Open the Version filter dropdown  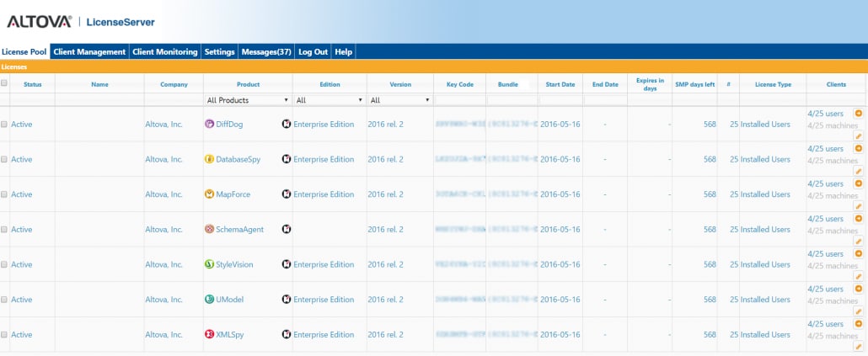pyautogui.click(x=399, y=100)
